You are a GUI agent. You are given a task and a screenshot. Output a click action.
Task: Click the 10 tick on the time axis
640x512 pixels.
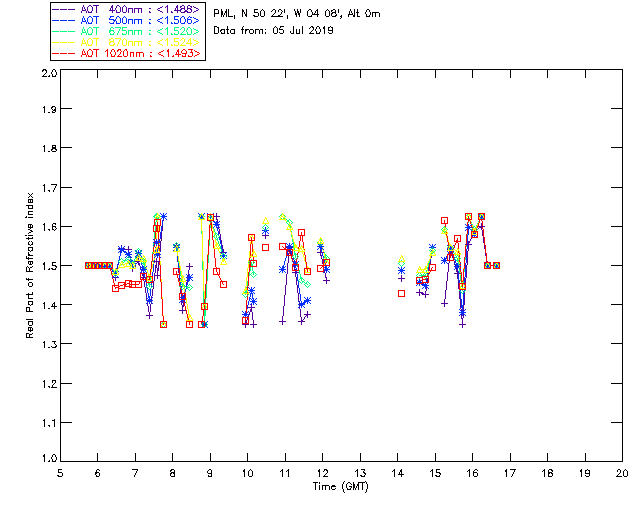[248, 473]
